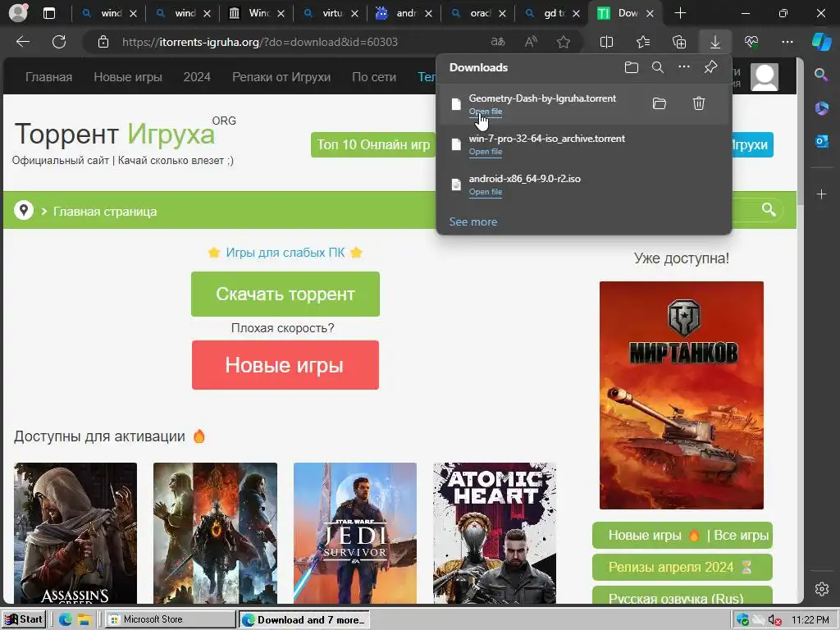Open downloads folder icon in Downloads panel
The width and height of the screenshot is (840, 630).
point(632,67)
